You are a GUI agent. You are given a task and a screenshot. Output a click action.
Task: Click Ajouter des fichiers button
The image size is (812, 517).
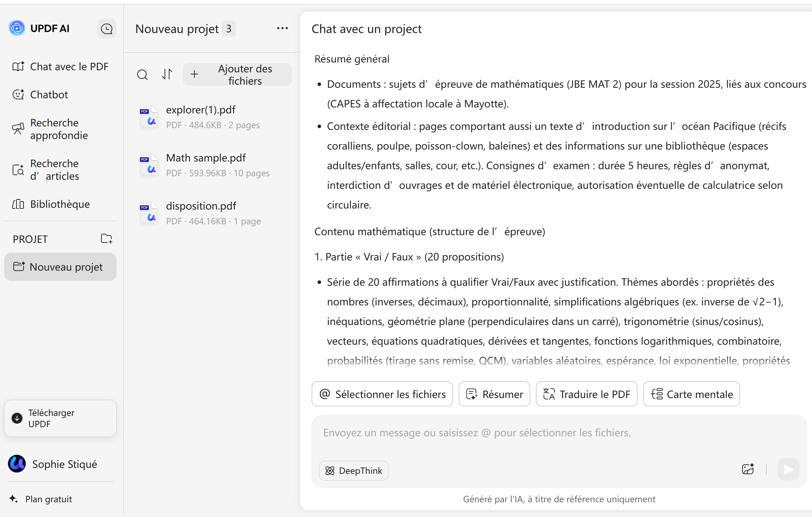point(237,74)
